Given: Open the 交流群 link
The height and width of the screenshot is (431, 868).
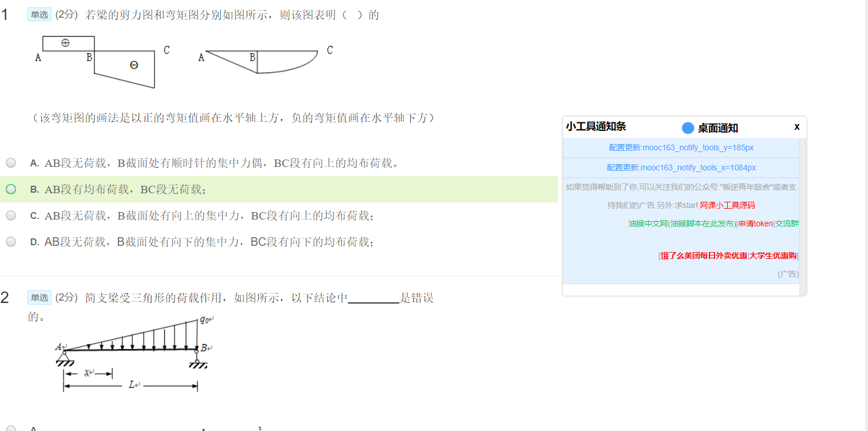Looking at the screenshot, I should click(x=787, y=224).
